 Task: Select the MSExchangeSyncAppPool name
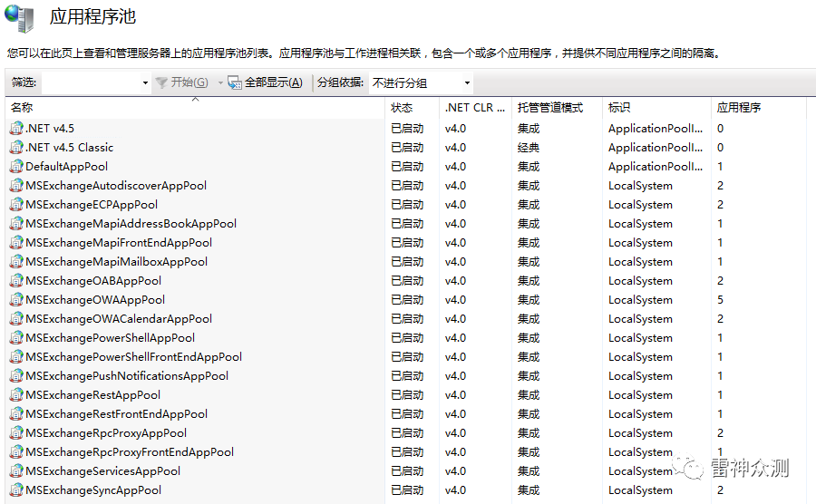coord(93,490)
